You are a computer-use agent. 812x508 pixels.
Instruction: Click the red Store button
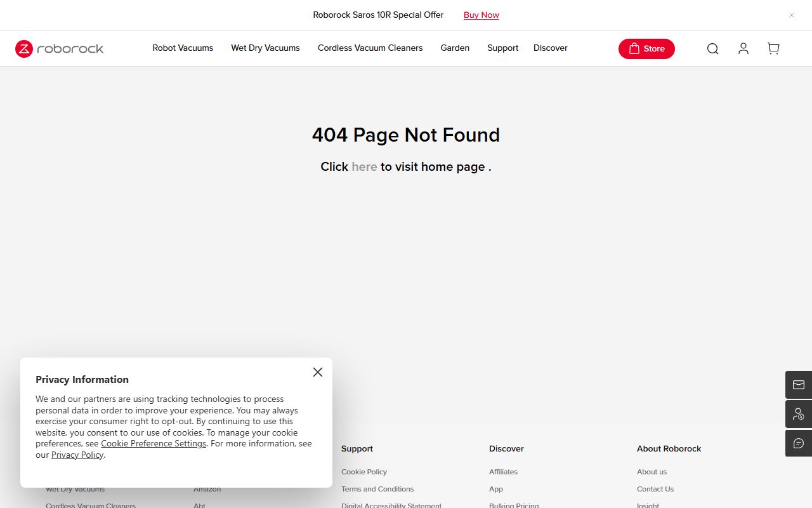[x=646, y=49]
